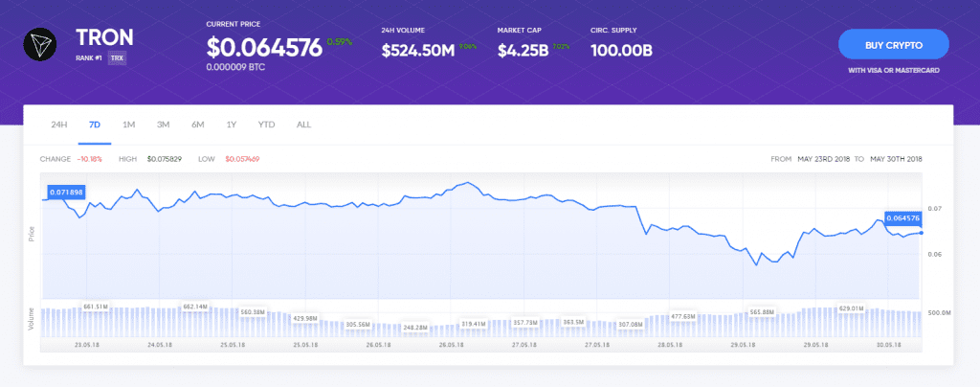980x387 pixels.
Task: Click the low value $0.057469
Action: pyautogui.click(x=242, y=159)
